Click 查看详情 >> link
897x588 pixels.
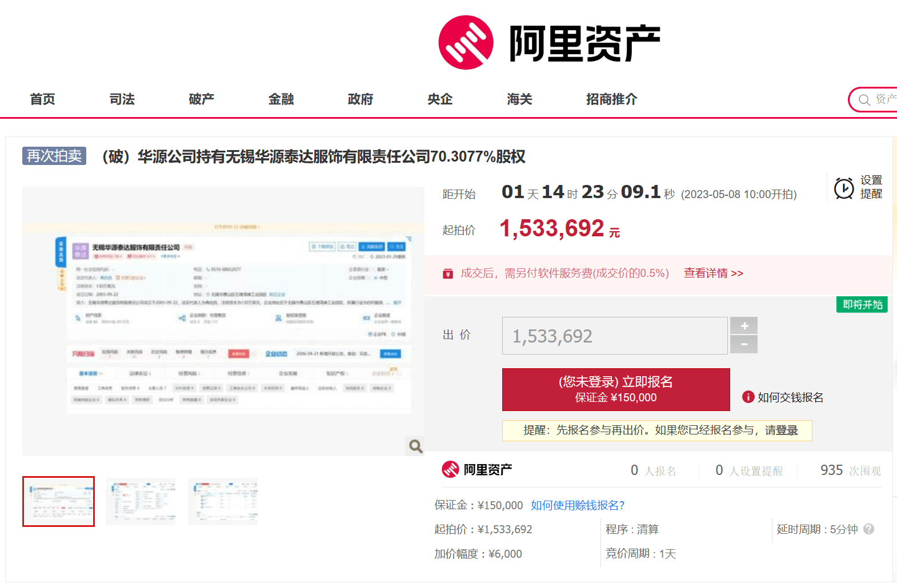point(714,273)
